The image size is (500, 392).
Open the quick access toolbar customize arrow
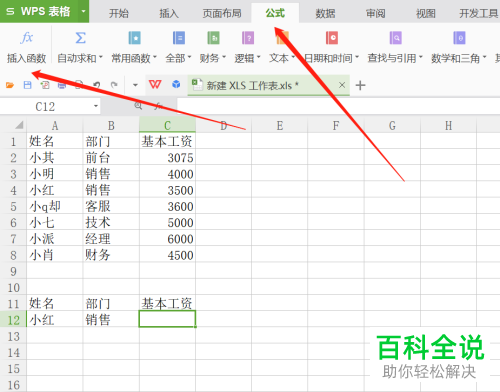[x=135, y=85]
